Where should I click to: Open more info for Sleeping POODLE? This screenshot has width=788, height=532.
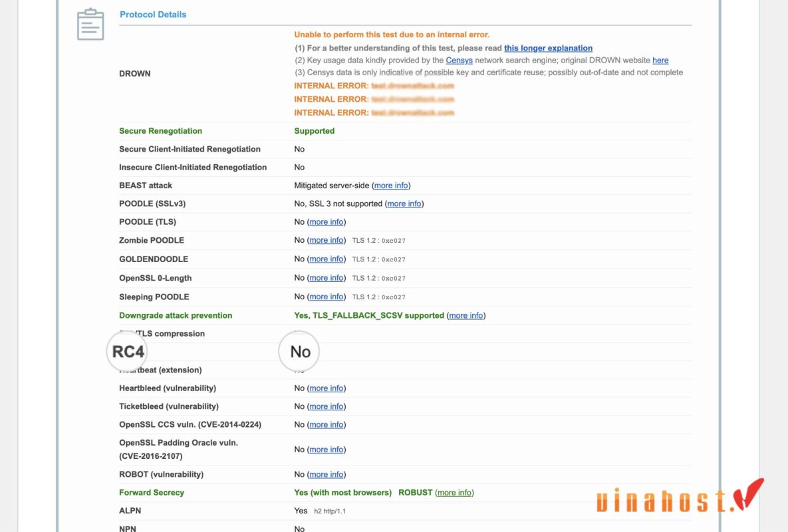point(327,297)
